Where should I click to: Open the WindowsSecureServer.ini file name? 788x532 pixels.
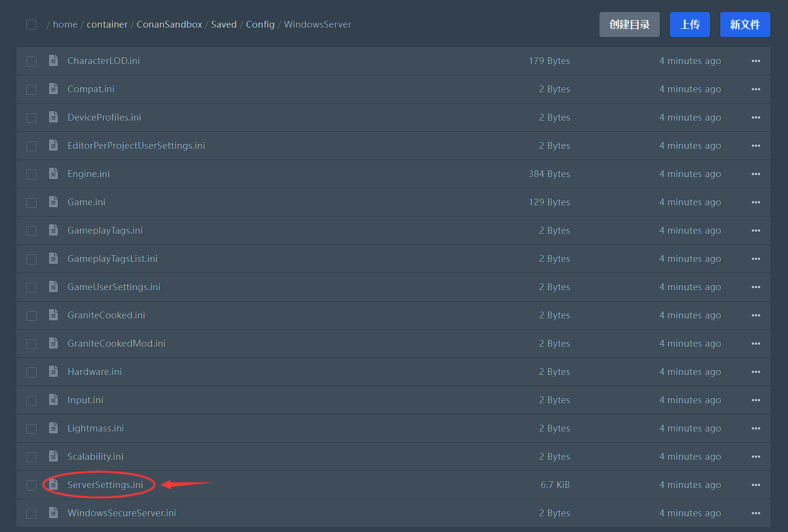tap(122, 513)
